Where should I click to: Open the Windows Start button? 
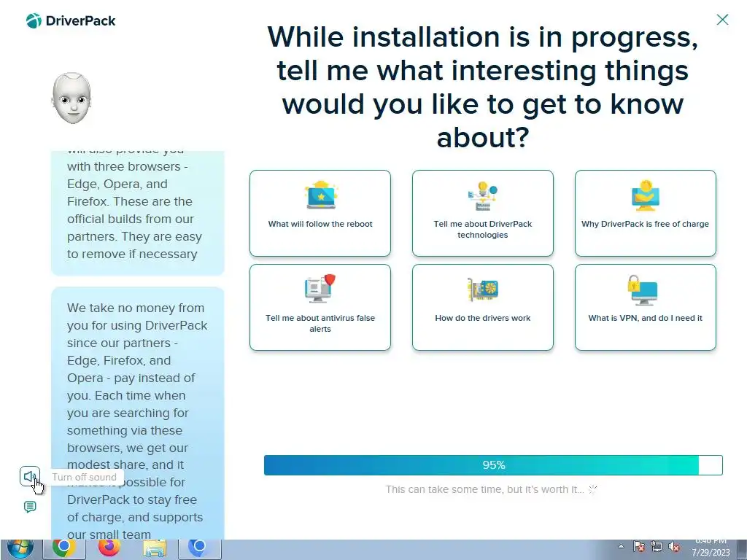click(20, 549)
